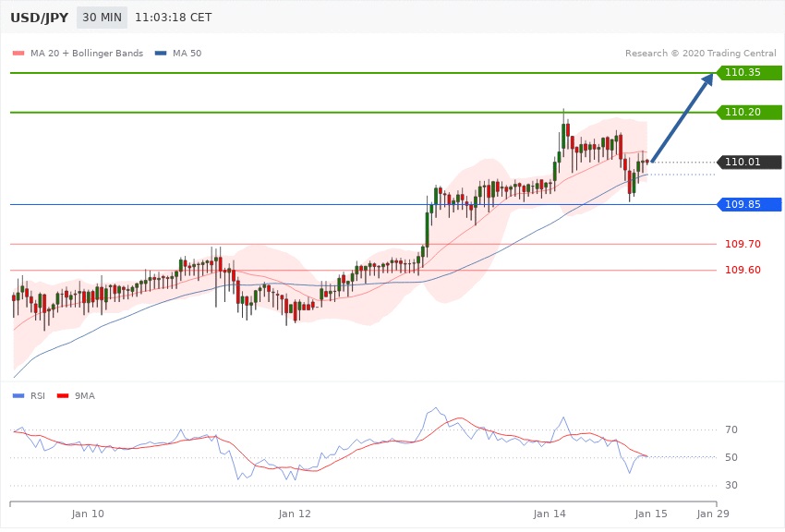
Task: Click the MA 50 legend label
Action: (x=187, y=53)
